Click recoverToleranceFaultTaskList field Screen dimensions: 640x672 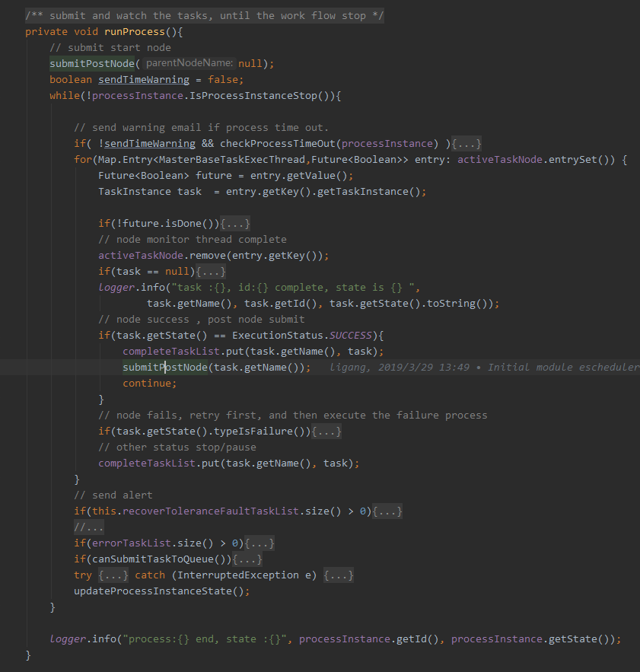(x=211, y=511)
